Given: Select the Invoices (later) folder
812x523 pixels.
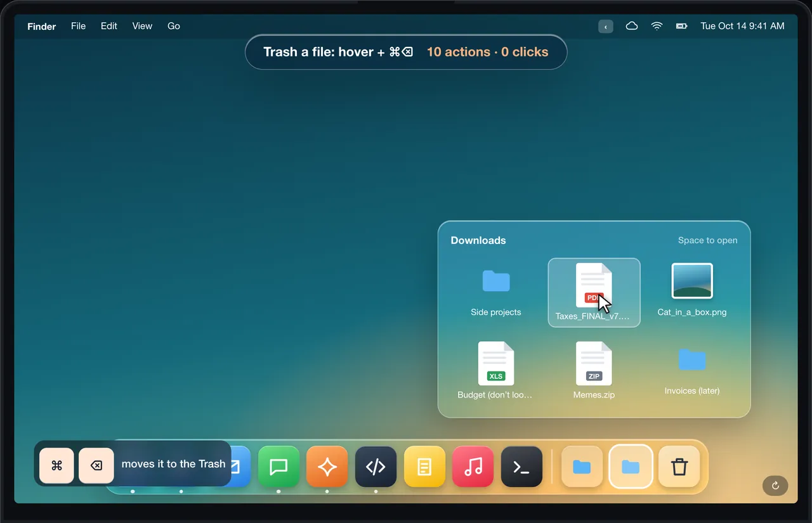Looking at the screenshot, I should (x=692, y=371).
